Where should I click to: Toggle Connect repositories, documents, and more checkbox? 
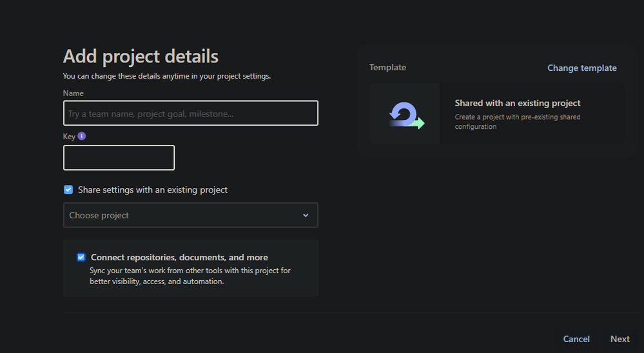(x=81, y=258)
